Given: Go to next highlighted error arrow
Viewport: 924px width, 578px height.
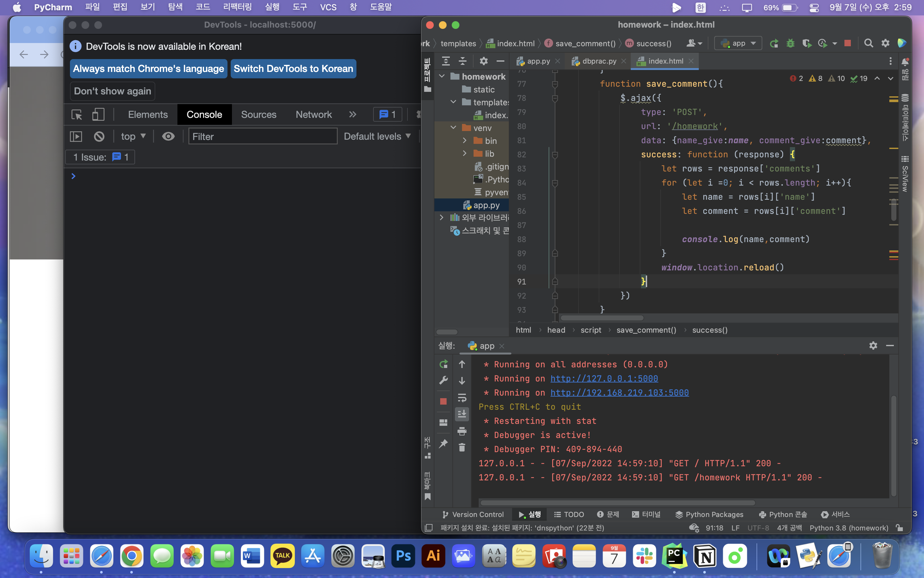Looking at the screenshot, I should point(890,78).
